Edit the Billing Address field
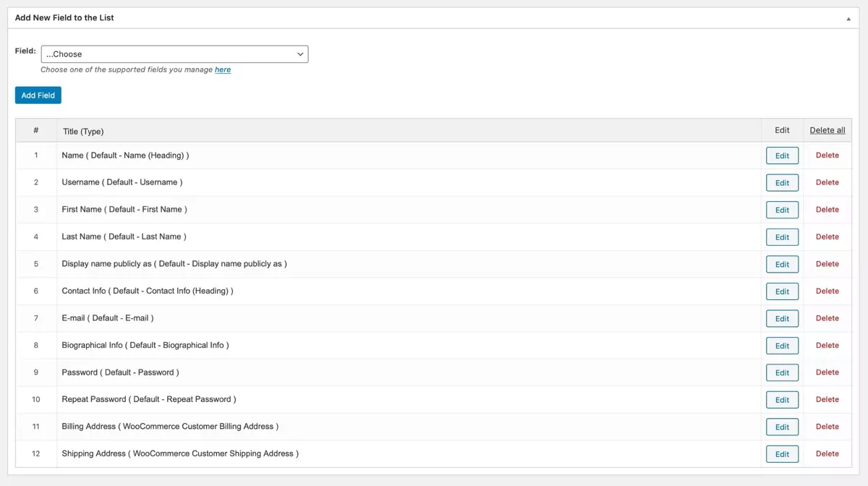 coord(783,427)
